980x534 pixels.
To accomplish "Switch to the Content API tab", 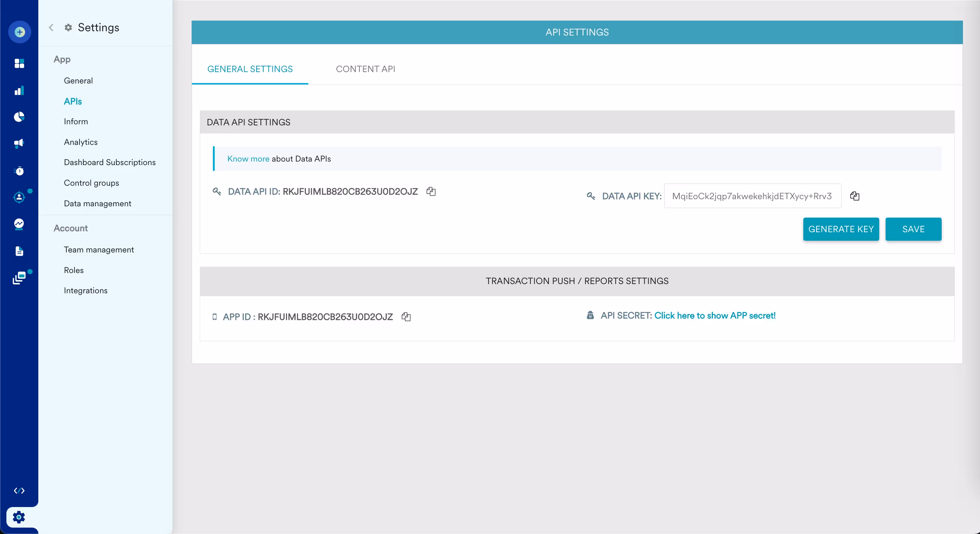I will click(365, 69).
